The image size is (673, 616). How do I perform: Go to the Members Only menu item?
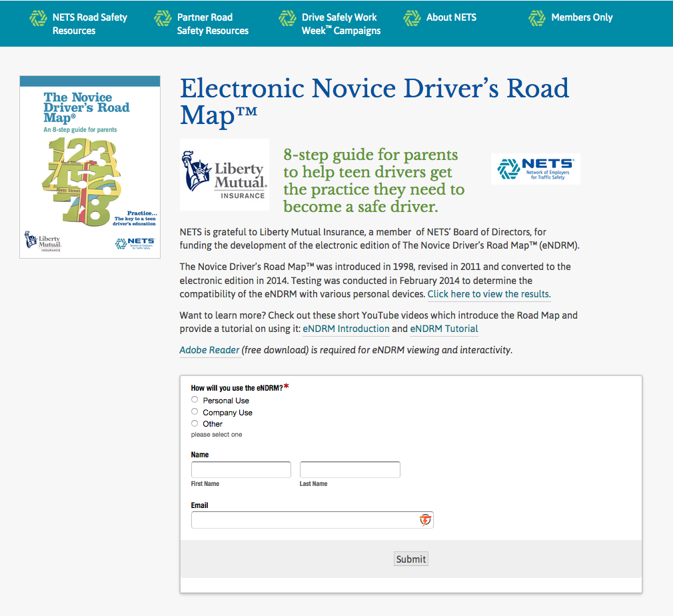(582, 18)
